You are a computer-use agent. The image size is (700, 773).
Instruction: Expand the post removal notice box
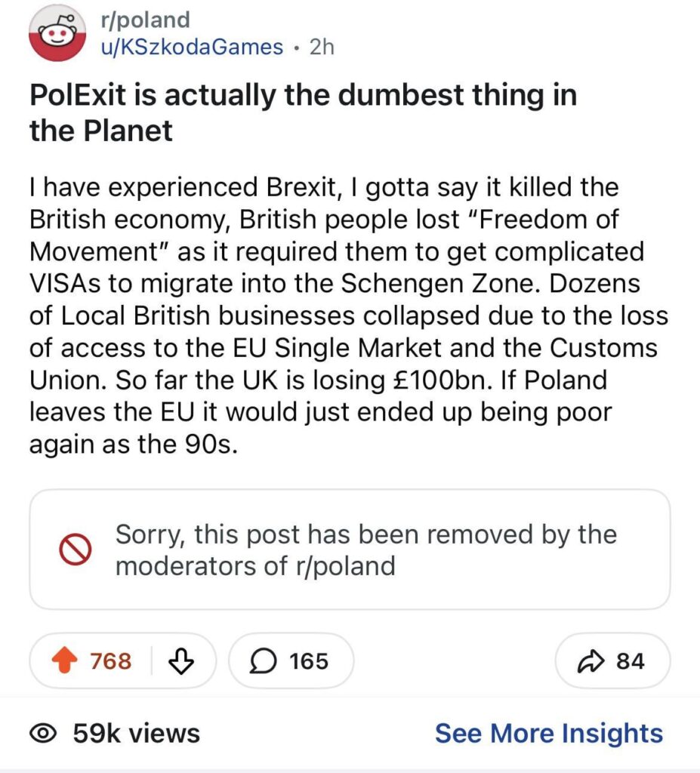coord(350,549)
